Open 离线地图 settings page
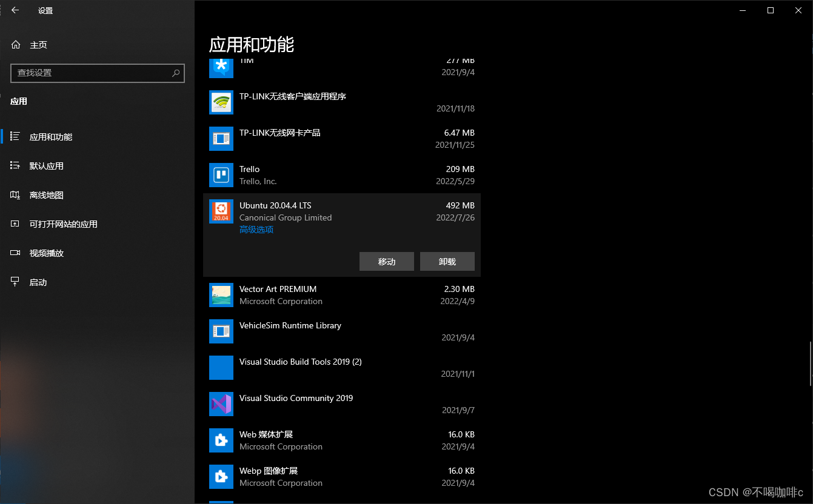Viewport: 813px width, 504px height. [97, 195]
